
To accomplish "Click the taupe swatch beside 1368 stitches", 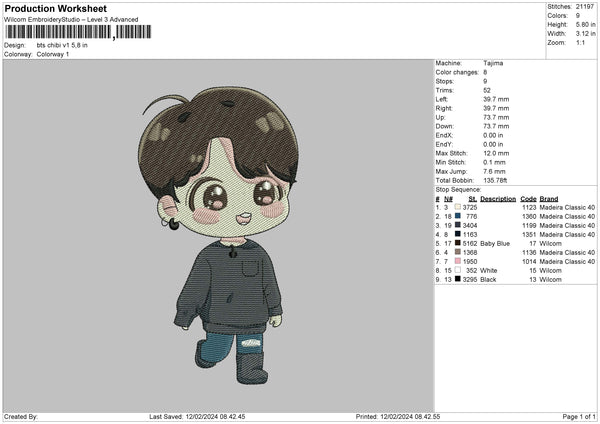I will 457,252.
